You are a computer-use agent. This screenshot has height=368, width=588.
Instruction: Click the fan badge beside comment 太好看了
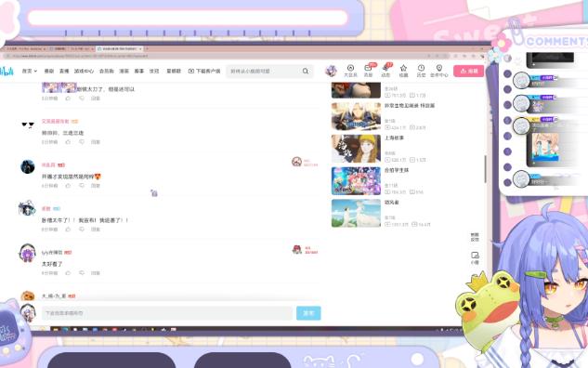pyautogui.click(x=305, y=250)
